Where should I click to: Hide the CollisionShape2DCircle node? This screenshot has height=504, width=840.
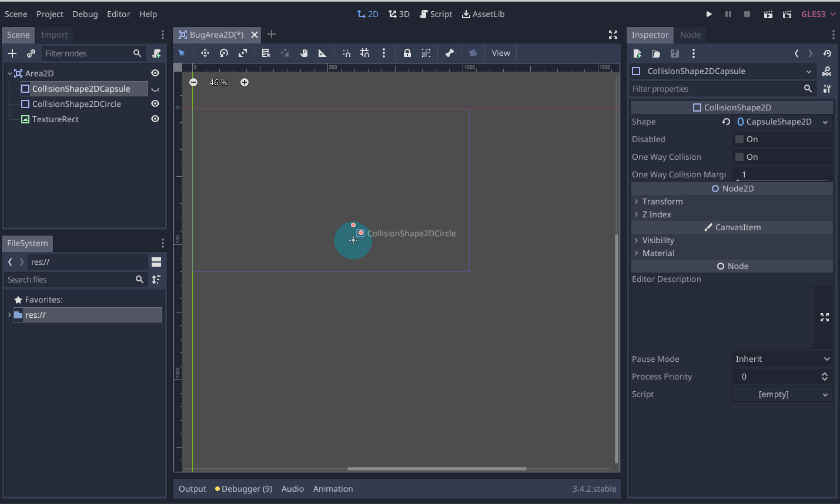(x=155, y=103)
